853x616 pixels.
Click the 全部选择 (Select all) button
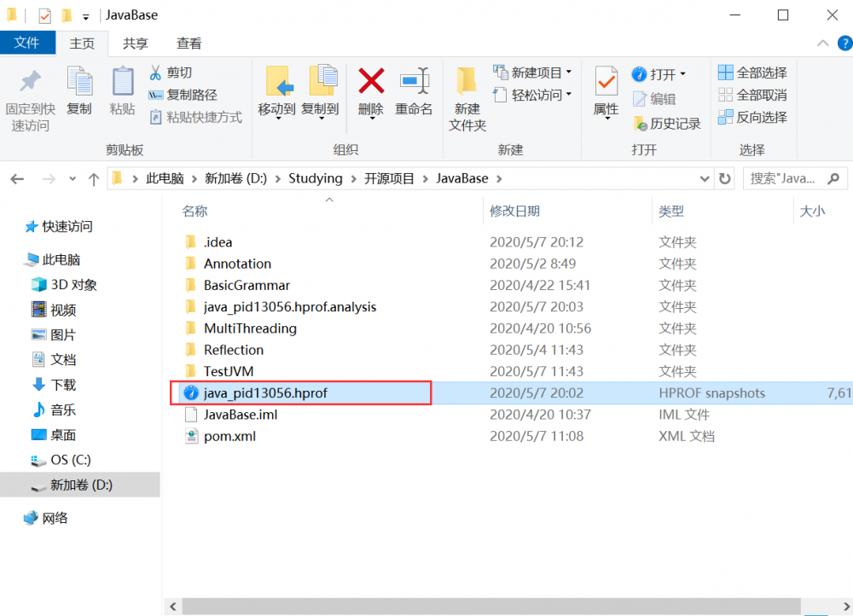click(x=751, y=72)
